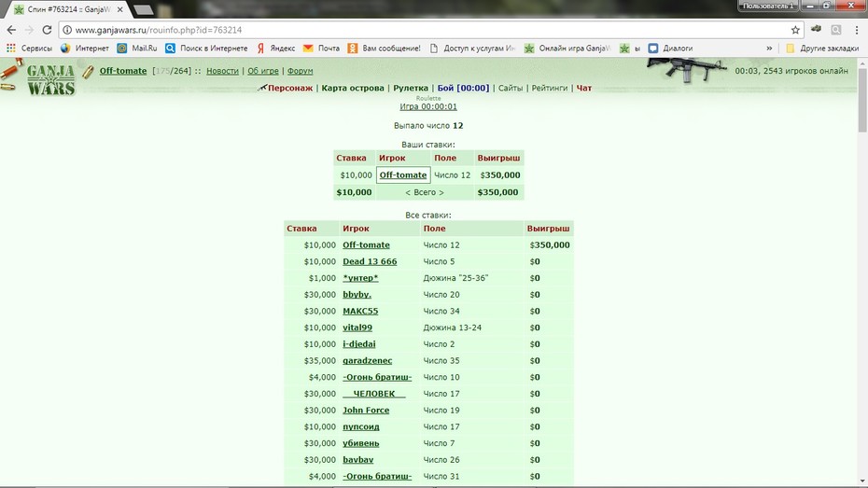Open the John Force player link

pyautogui.click(x=366, y=411)
